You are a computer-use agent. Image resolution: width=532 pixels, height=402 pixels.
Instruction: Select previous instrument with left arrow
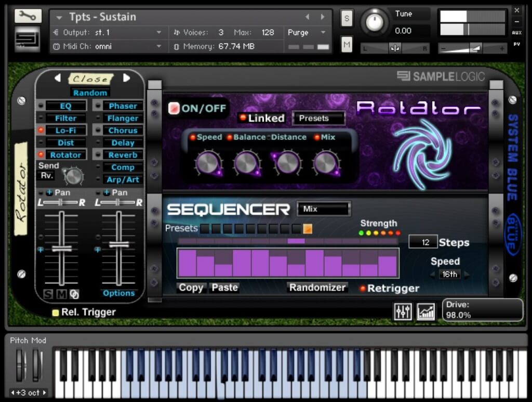coord(307,17)
